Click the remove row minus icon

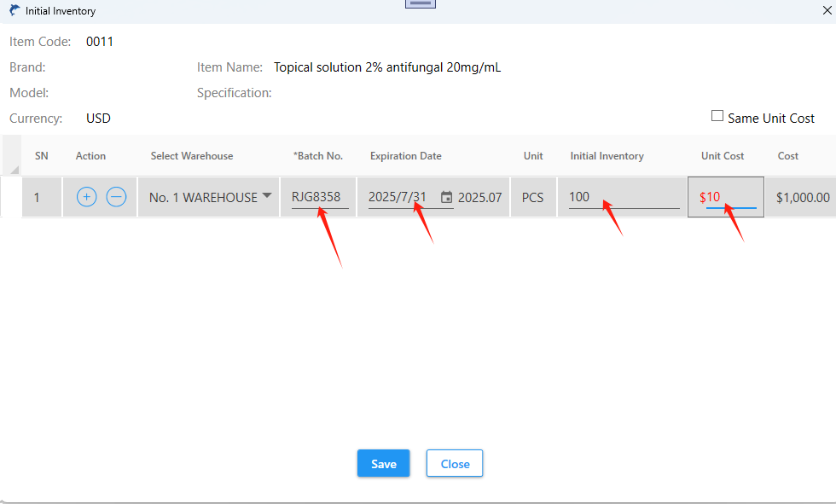coord(116,197)
